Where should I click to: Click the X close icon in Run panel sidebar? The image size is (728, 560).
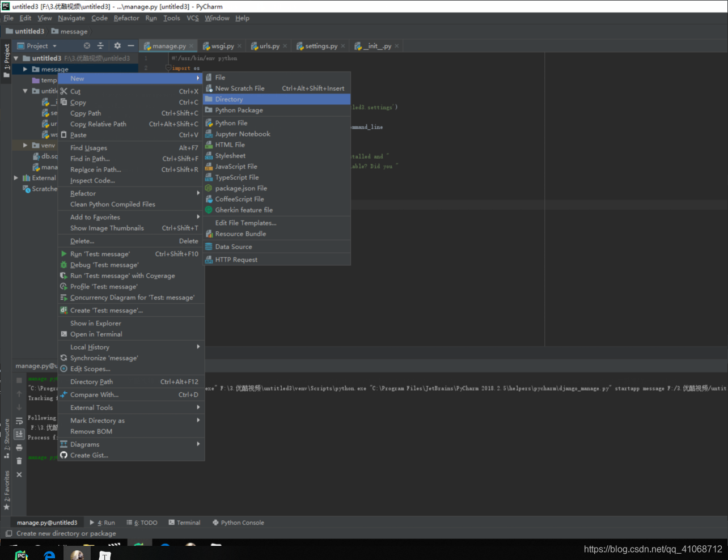(19, 474)
